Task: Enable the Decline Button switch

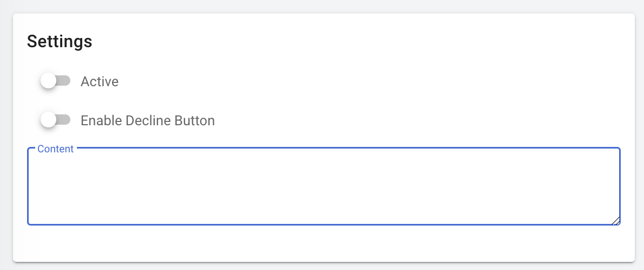Action: [55, 120]
